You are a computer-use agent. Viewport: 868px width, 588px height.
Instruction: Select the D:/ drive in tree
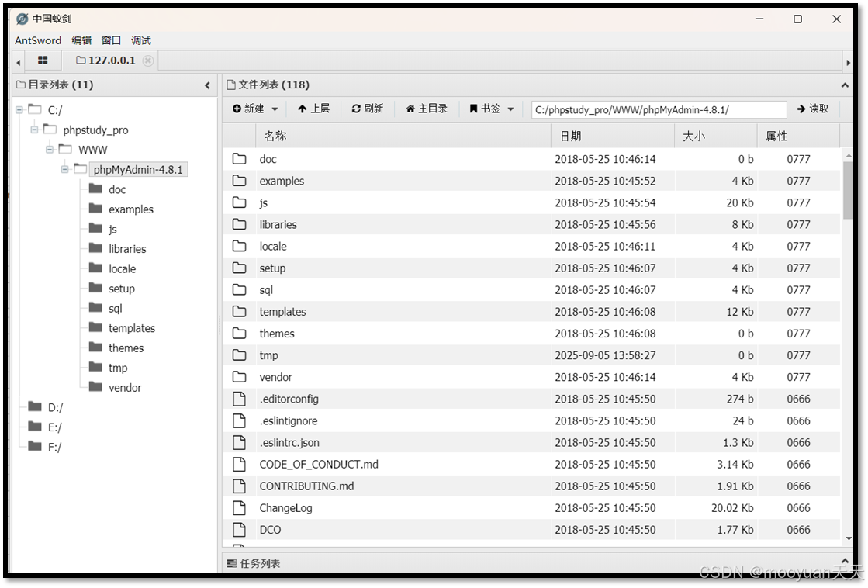click(55, 407)
